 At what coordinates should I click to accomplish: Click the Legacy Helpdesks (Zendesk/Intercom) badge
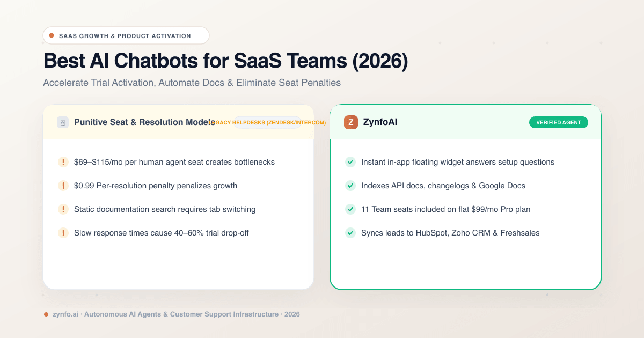pyautogui.click(x=267, y=122)
